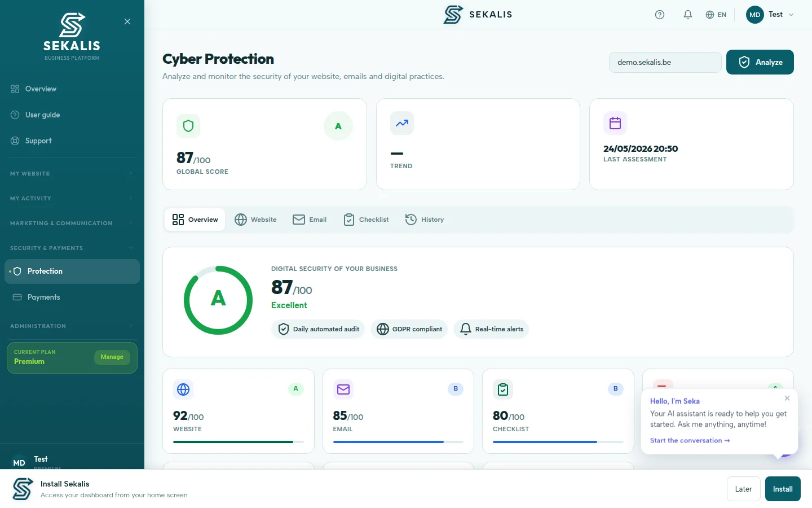Click the green shield icon on Global Score card
The height and width of the screenshot is (508, 812).
[188, 126]
